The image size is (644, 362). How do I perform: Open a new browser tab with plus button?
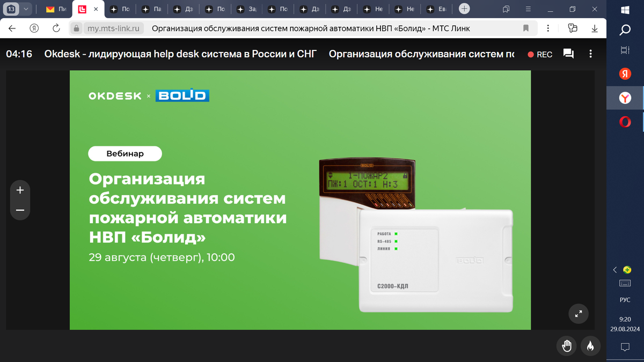(x=465, y=9)
